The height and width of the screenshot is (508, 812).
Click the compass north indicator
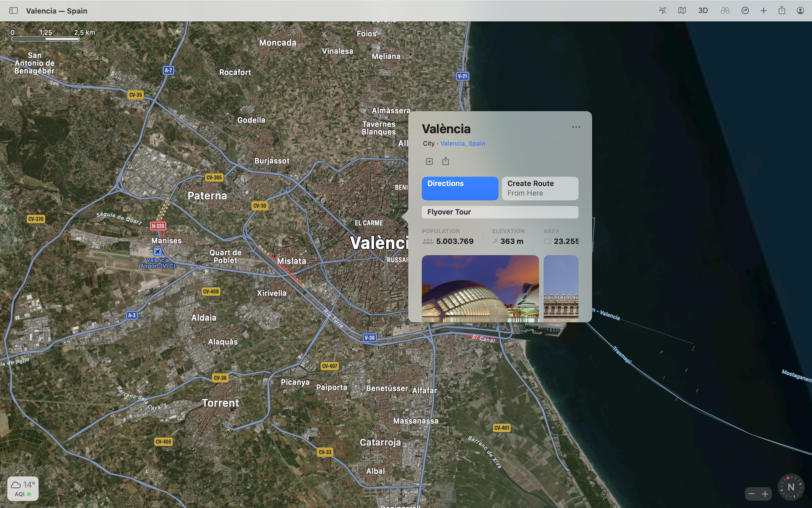click(x=791, y=487)
